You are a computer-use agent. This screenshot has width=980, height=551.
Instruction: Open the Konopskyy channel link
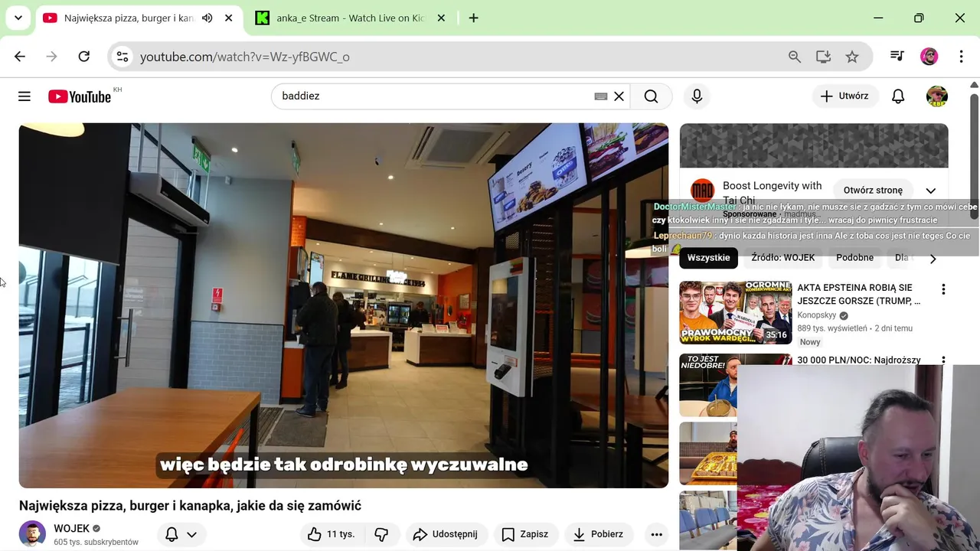816,315
